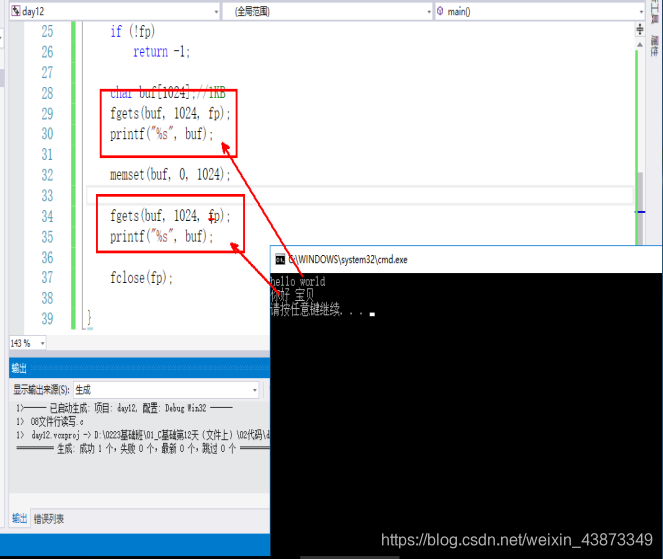663x559 pixels.
Task: Click the '显示输出来源(S):' label
Action: [41, 389]
